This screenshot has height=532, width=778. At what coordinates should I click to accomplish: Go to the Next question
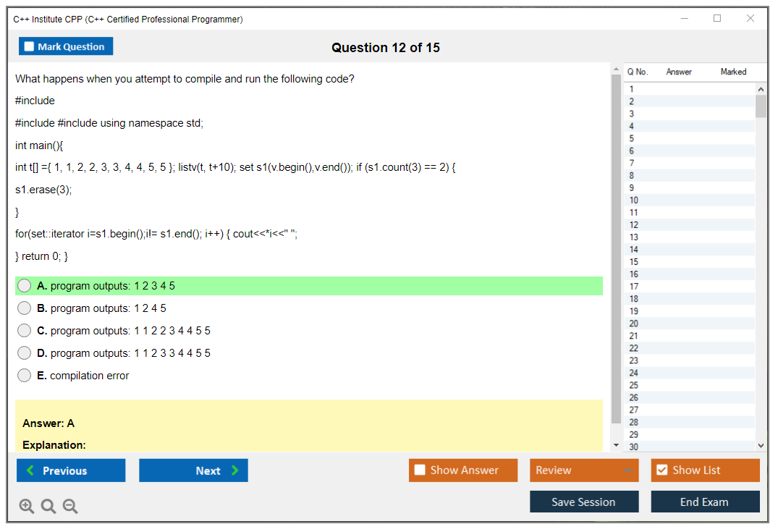tap(193, 470)
